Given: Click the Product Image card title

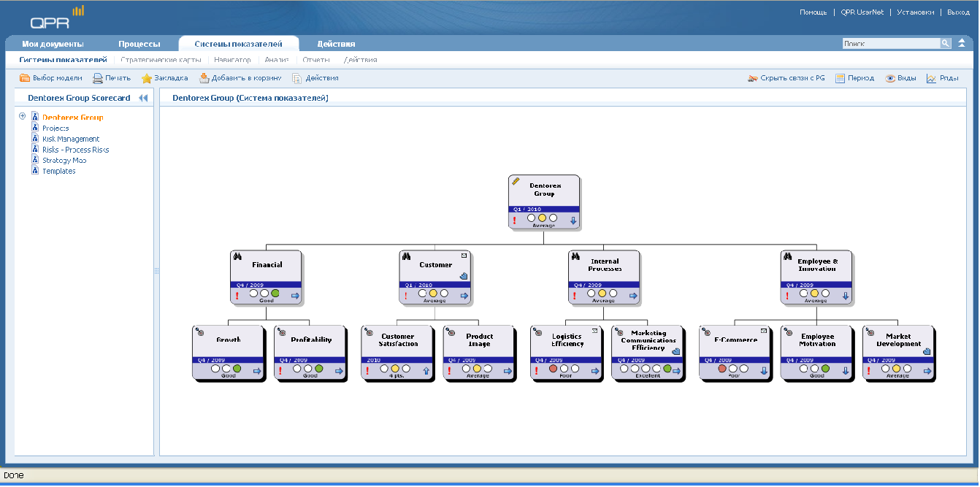Looking at the screenshot, I should point(480,340).
